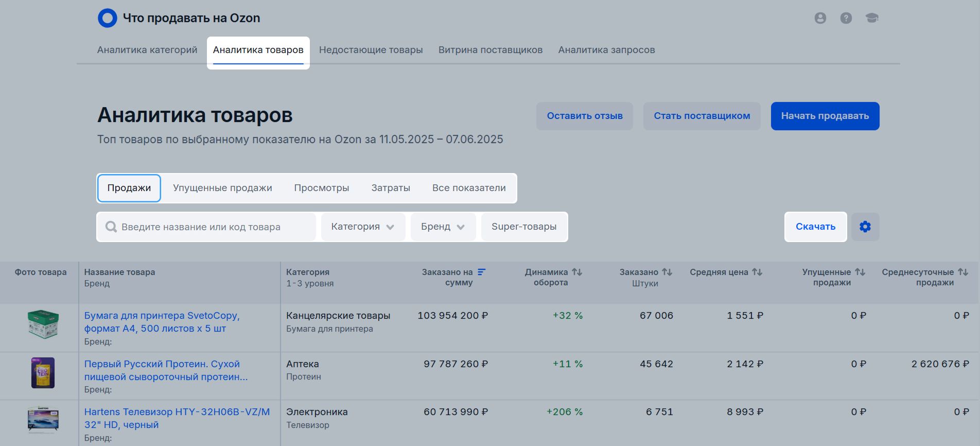The image size is (980, 446).
Task: Switch to Упущенные продажи metric
Action: [222, 188]
